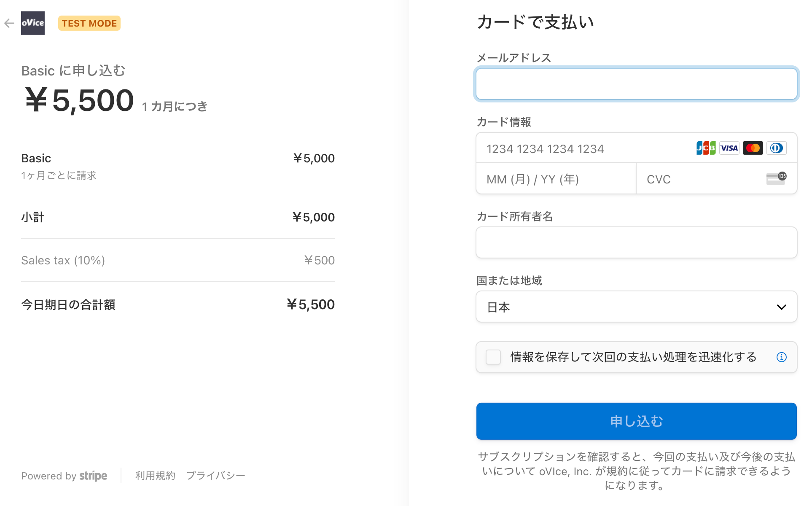Click the 申し込む subscribe button

click(636, 421)
